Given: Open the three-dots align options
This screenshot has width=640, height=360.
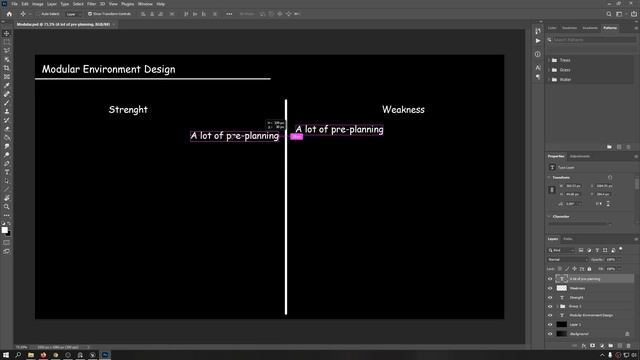Looking at the screenshot, I should pos(229,14).
